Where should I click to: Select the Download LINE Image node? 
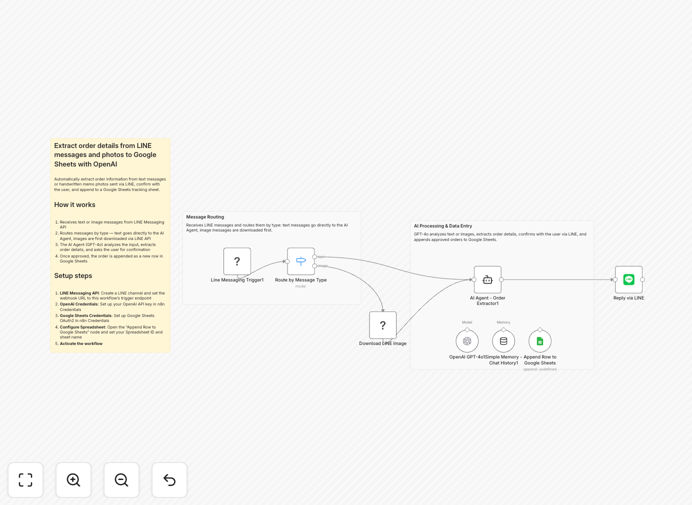pyautogui.click(x=383, y=325)
